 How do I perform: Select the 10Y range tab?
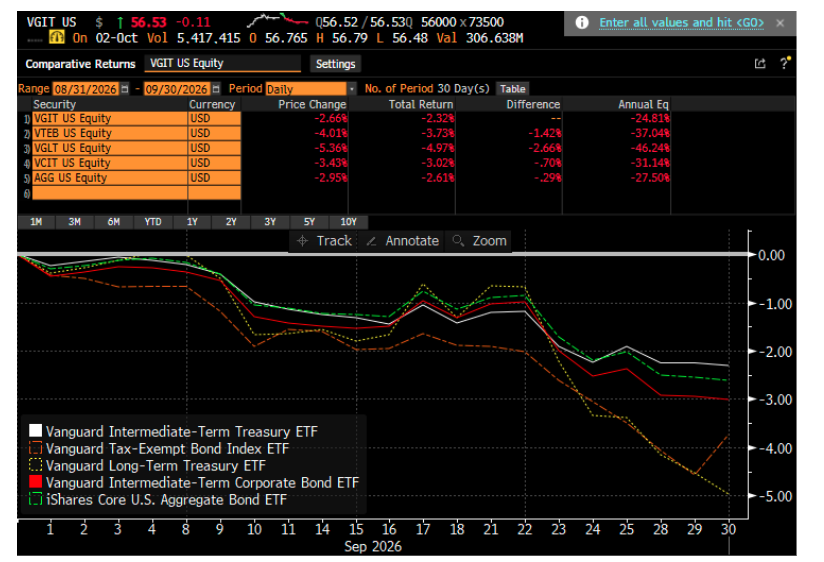348,222
